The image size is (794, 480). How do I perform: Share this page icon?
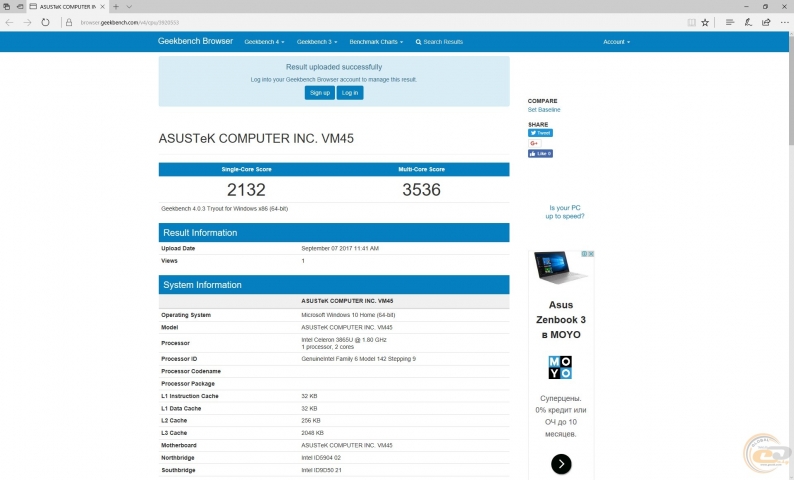766,22
